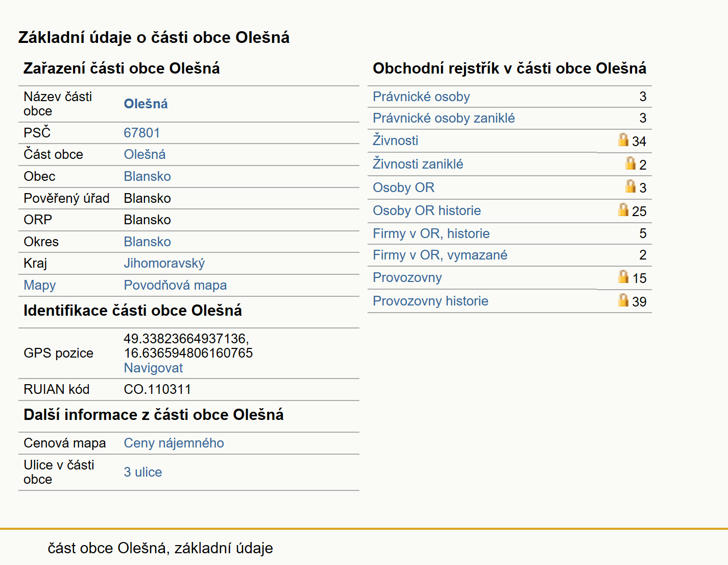Click the lock icon beside Provozovny historie count

point(623,300)
